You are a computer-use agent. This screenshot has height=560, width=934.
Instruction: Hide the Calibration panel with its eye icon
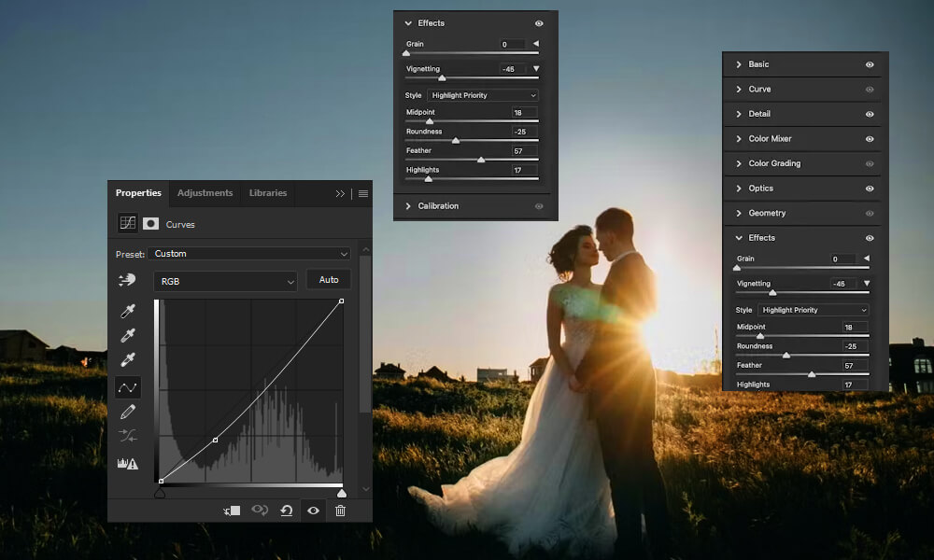point(540,206)
